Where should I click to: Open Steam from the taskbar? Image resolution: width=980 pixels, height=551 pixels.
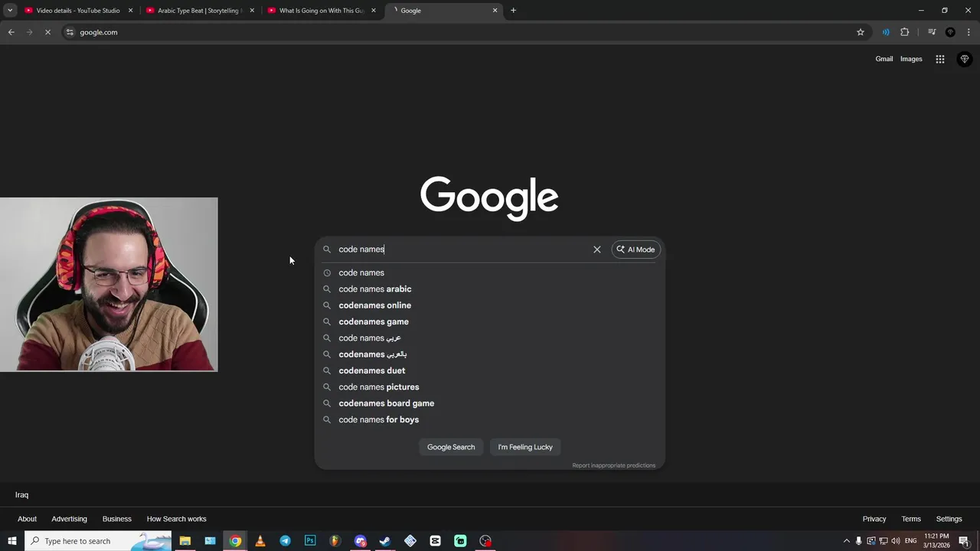tap(385, 541)
